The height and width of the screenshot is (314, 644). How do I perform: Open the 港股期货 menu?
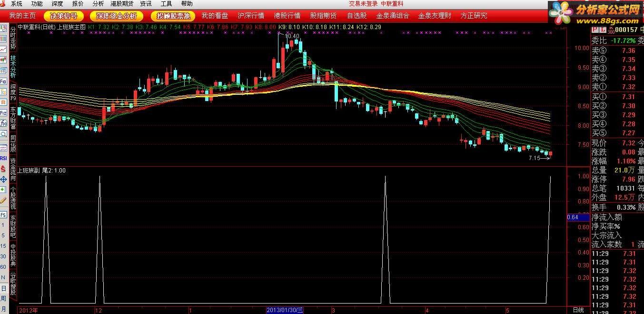point(122,3)
